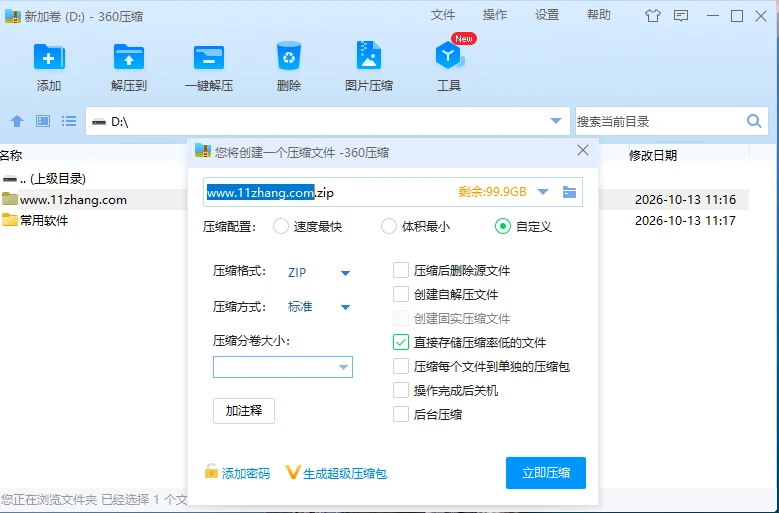
Task: Click the lock icon beside 添加密码
Action: [x=211, y=471]
